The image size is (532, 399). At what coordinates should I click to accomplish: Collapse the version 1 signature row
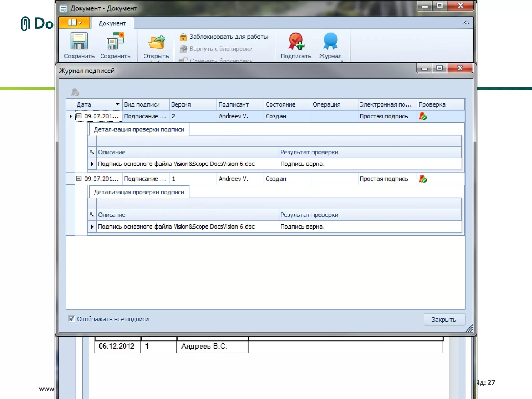click(79, 178)
